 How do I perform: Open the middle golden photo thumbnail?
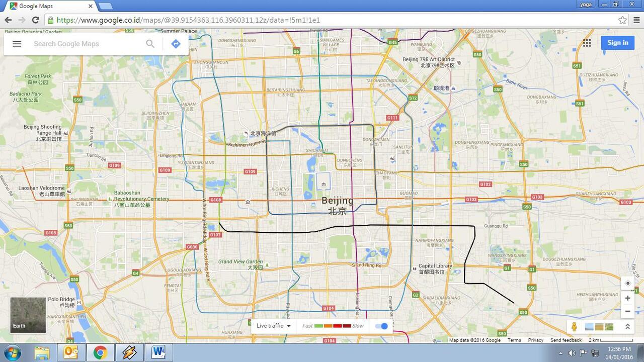pos(599,327)
